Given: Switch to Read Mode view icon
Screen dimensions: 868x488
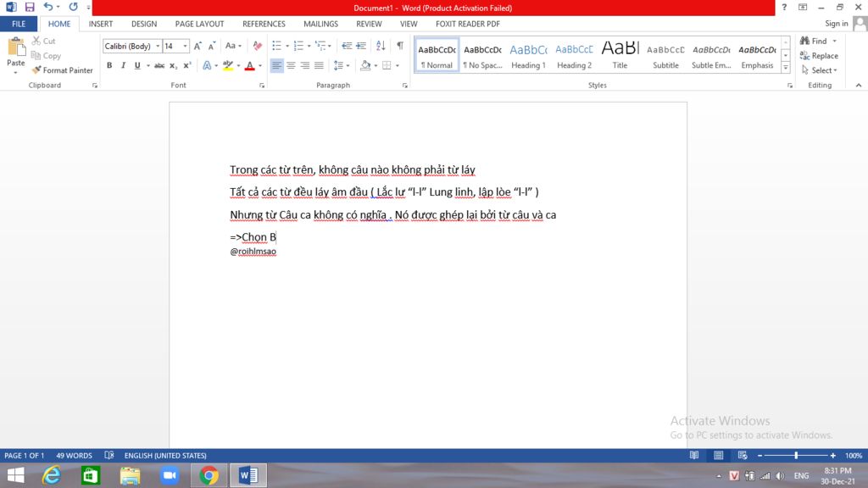Looking at the screenshot, I should [694, 455].
